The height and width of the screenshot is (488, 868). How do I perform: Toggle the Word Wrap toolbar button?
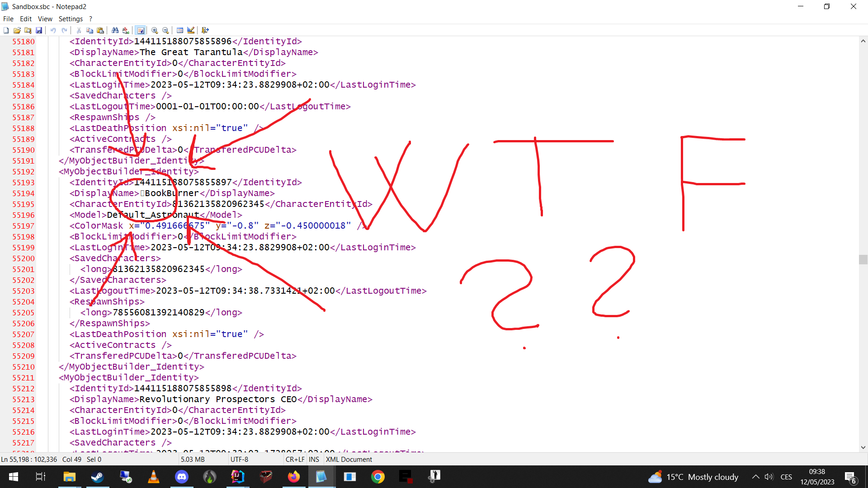pyautogui.click(x=141, y=30)
